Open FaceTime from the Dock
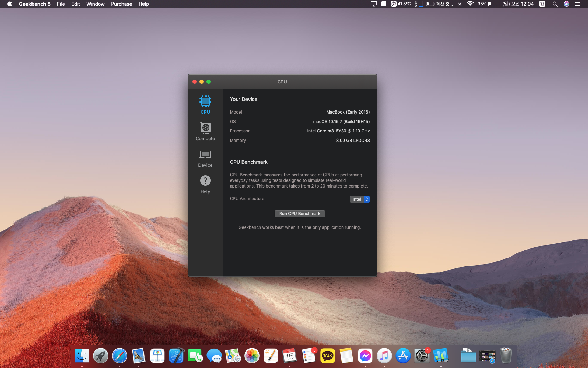 [195, 356]
